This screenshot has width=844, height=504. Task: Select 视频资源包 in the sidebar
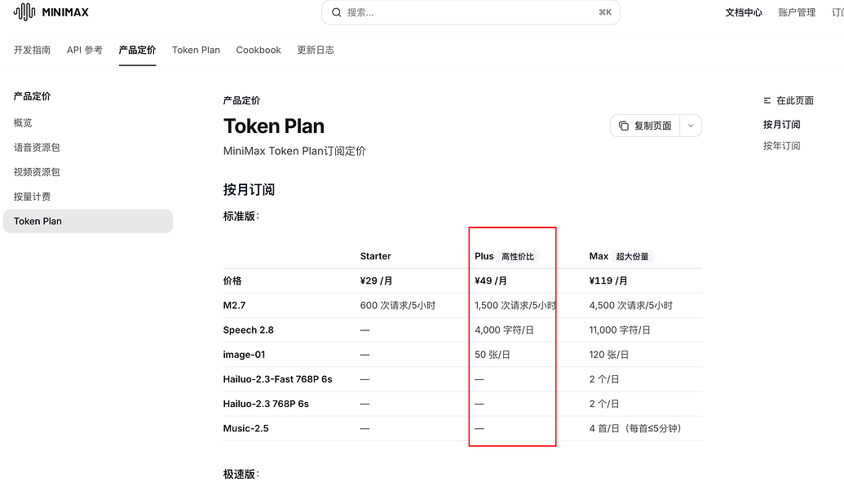coord(37,172)
